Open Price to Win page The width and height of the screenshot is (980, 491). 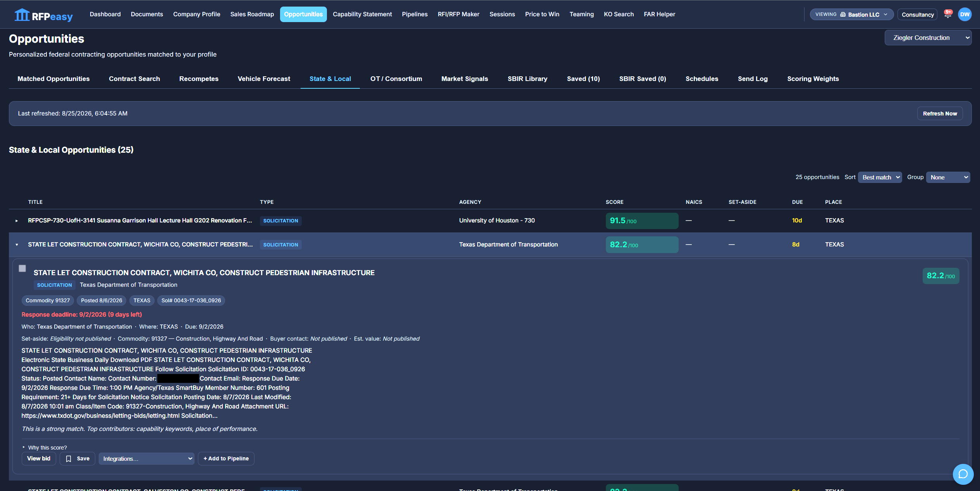pyautogui.click(x=542, y=14)
